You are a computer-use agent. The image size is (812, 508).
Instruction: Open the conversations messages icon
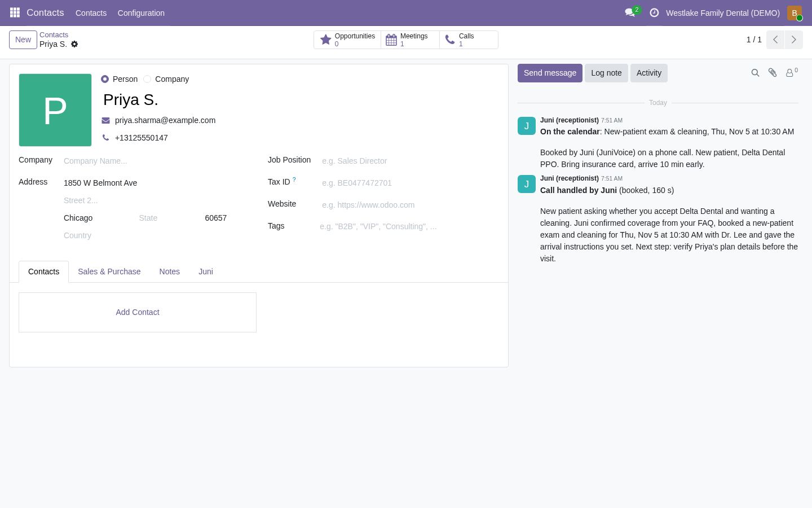click(x=630, y=12)
